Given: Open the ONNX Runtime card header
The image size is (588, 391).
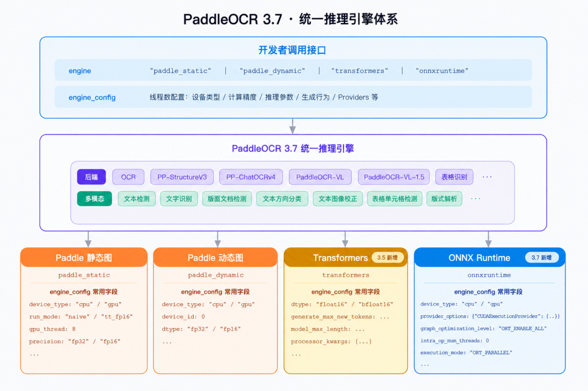Looking at the screenshot, I should [489, 258].
